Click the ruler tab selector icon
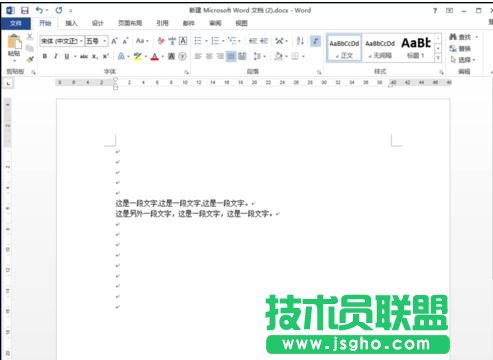The width and height of the screenshot is (493, 360). (x=8, y=83)
